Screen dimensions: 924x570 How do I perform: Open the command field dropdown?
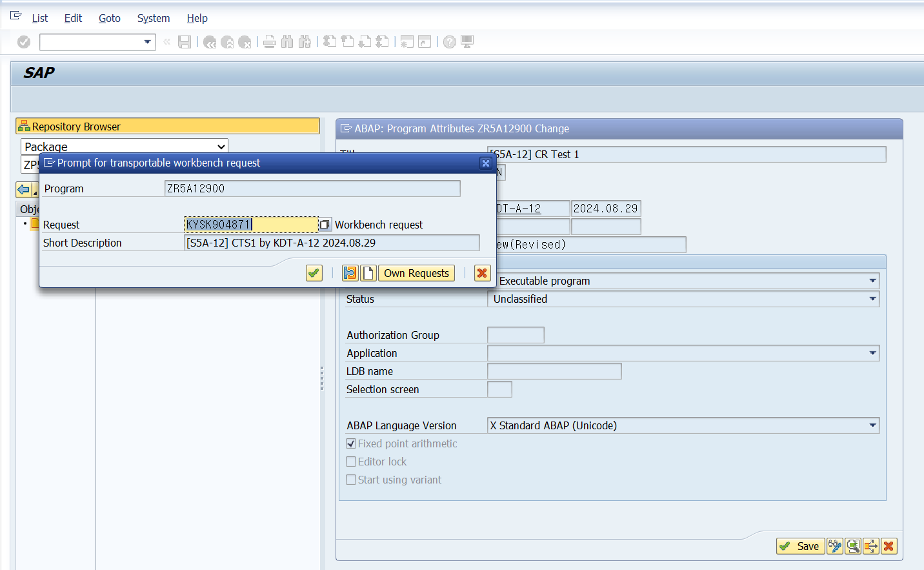click(148, 42)
